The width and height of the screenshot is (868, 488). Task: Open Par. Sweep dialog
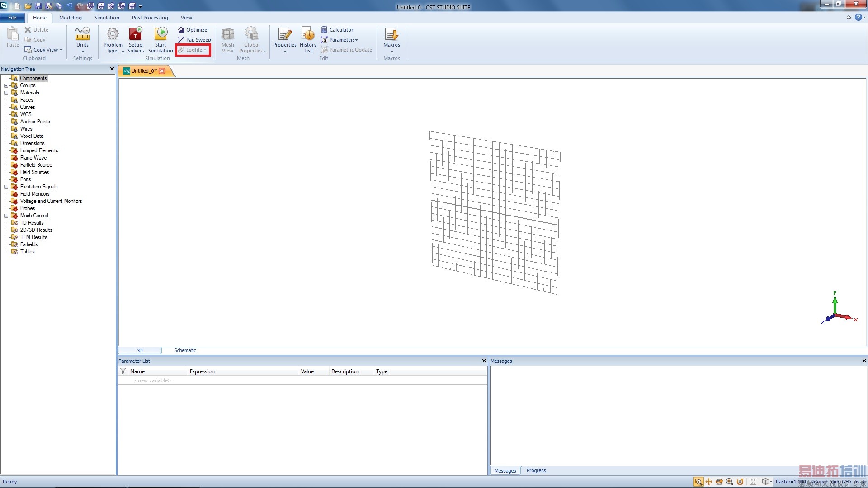pyautogui.click(x=194, y=40)
